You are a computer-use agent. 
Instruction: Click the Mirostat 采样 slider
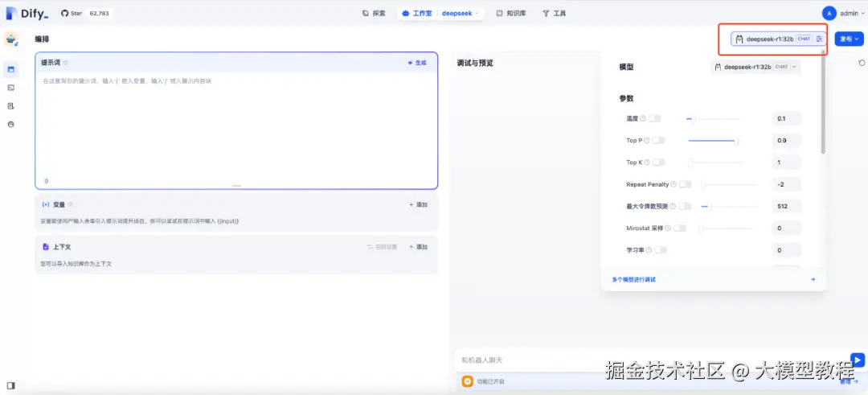point(727,228)
